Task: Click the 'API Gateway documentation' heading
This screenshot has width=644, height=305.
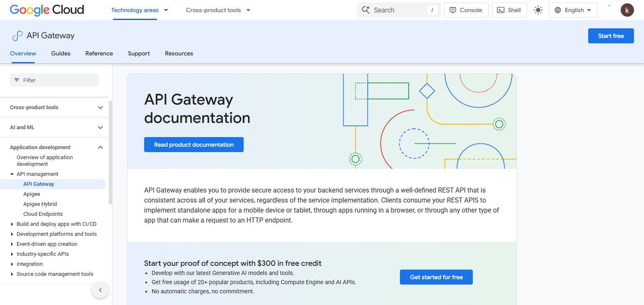Action: click(x=197, y=109)
